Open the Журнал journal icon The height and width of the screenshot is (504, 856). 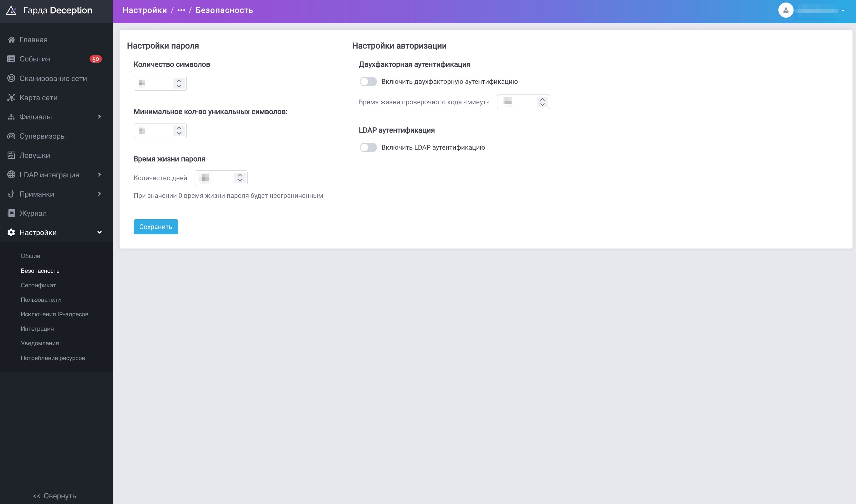[11, 213]
